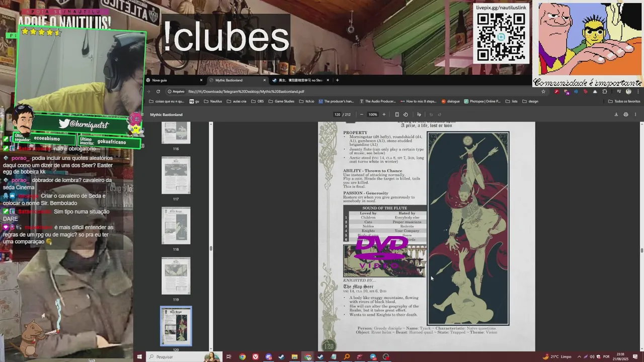Viewport: 644px width, 362px height.
Task: Open 'How to mix: 8 steps...' bookmark
Action: 418,101
